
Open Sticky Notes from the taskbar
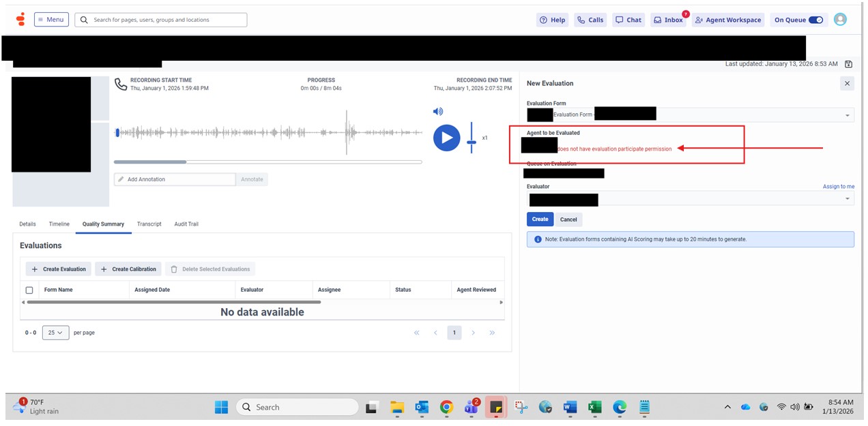496,407
